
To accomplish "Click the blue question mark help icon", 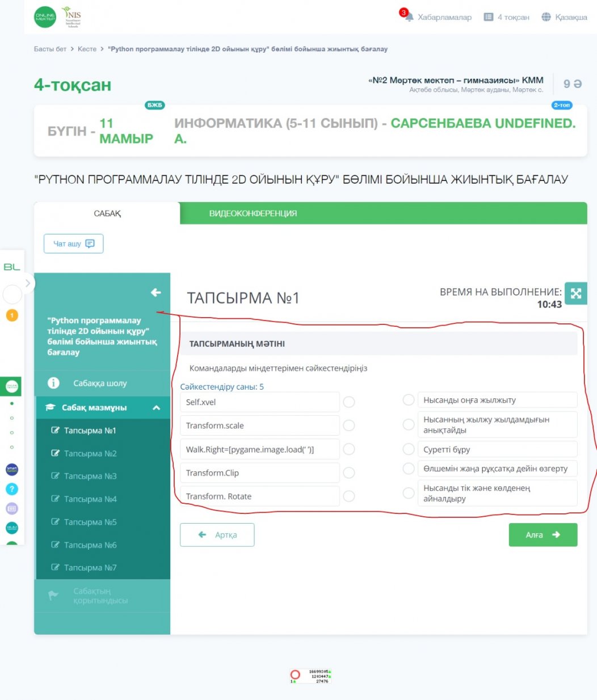I will [x=12, y=489].
